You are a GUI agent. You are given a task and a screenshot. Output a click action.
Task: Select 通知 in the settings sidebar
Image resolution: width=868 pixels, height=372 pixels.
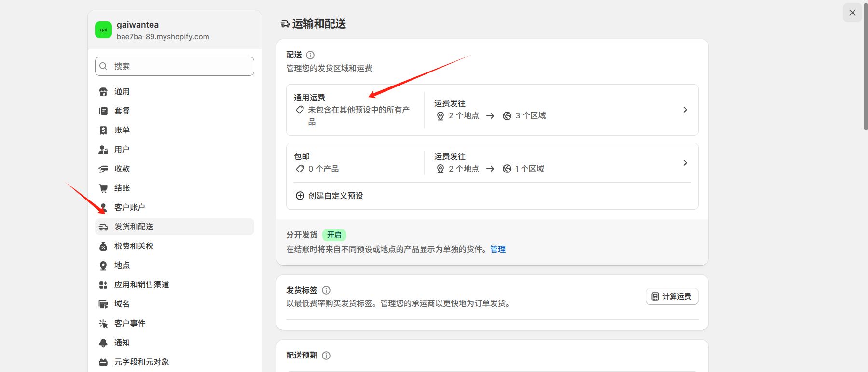[x=175, y=343]
